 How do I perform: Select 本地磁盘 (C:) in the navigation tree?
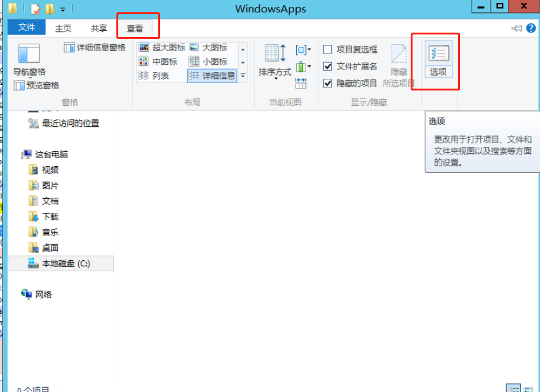[x=65, y=263]
